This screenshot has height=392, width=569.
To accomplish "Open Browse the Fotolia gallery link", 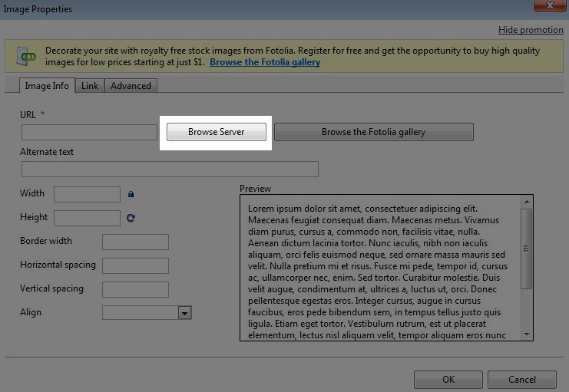I will 265,62.
